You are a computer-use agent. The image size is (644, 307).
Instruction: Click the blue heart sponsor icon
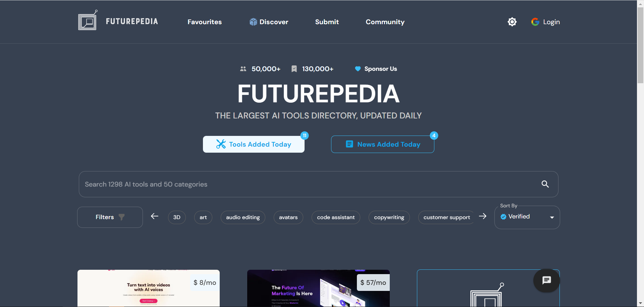pos(358,69)
